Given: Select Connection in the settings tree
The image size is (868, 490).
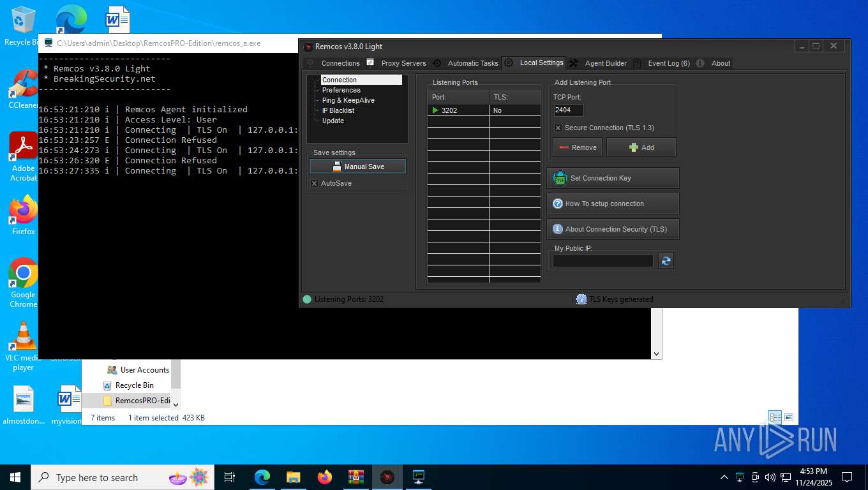Looking at the screenshot, I should pyautogui.click(x=361, y=80).
